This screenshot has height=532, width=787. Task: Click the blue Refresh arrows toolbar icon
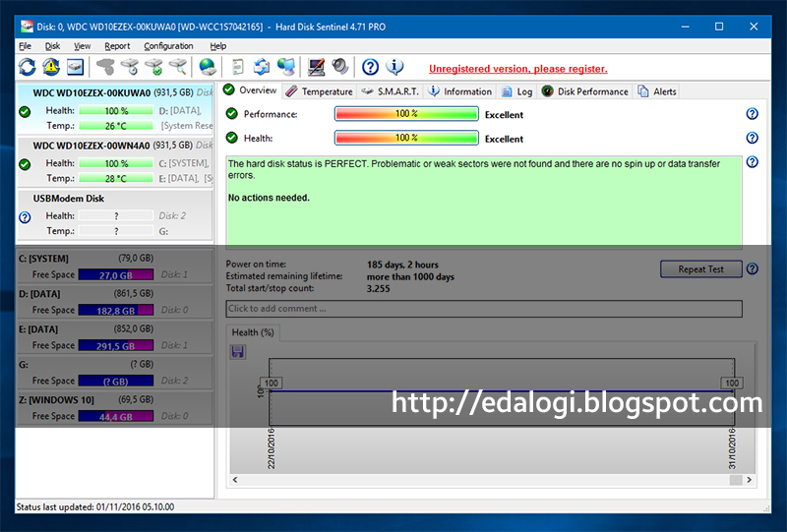pos(28,67)
